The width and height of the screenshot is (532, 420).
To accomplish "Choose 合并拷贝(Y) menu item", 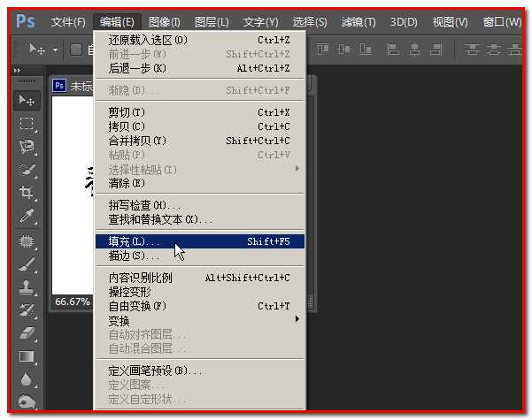I will 199,141.
